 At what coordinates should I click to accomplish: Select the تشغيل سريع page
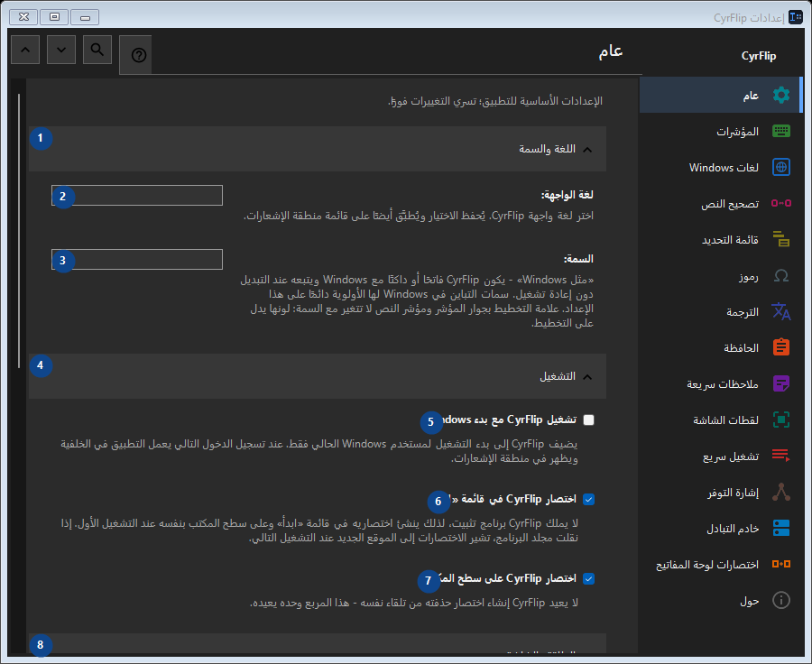[x=721, y=456]
